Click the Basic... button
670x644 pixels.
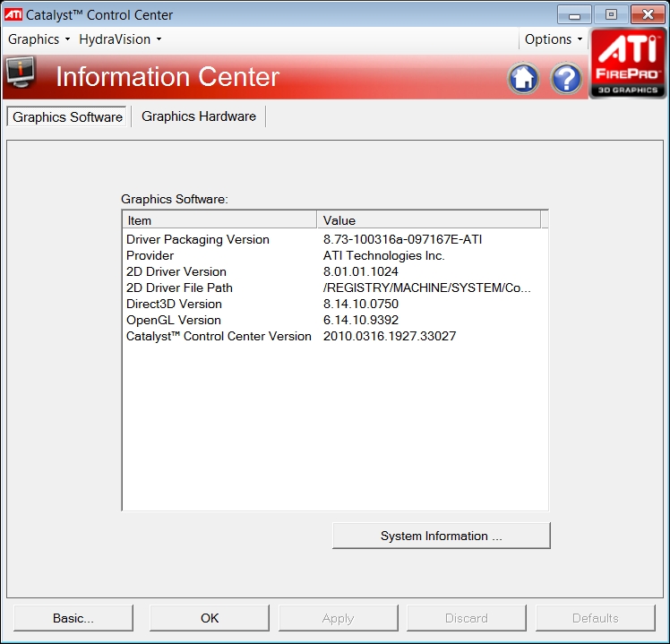click(73, 618)
